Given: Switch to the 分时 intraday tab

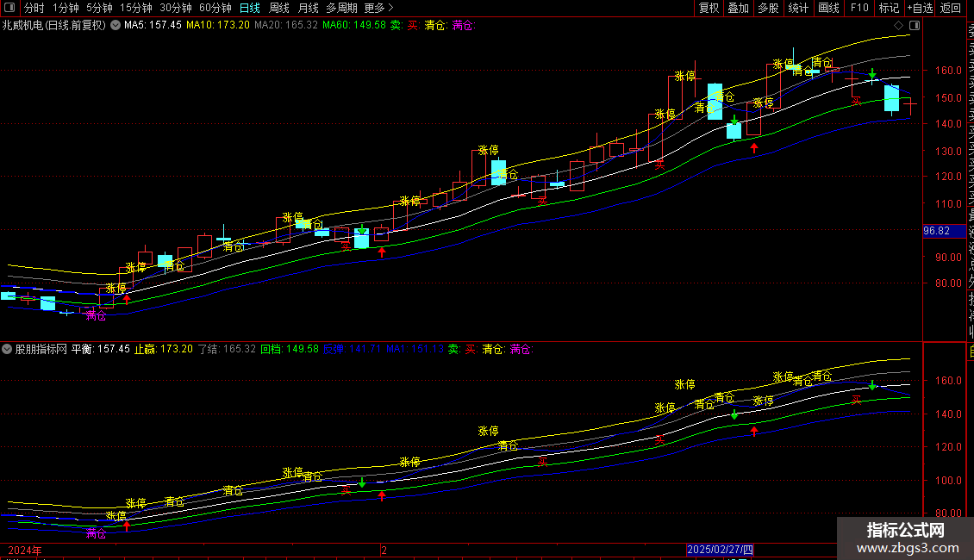Looking at the screenshot, I should click(x=34, y=8).
